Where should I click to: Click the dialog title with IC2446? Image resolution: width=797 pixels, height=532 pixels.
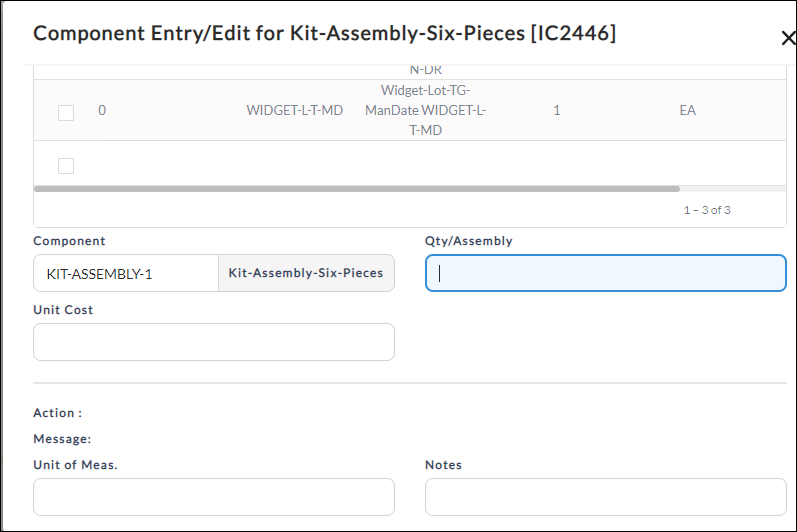324,34
